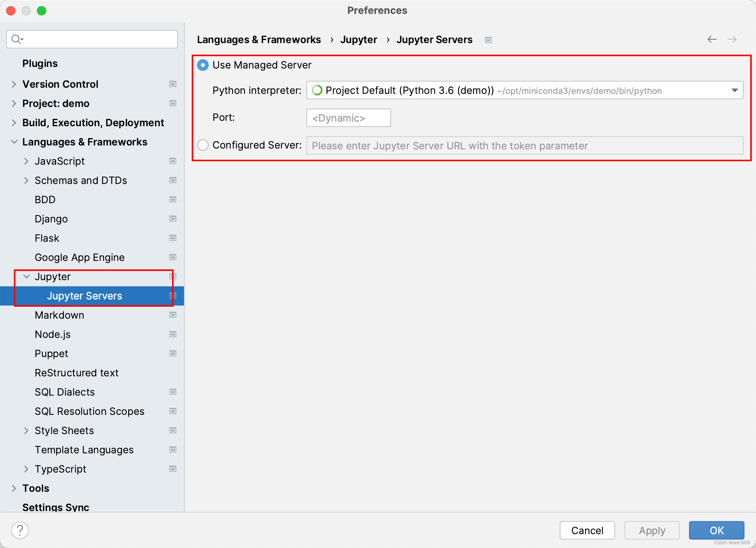Click project-level icon next to Jupyter Servers breadcrumb

[x=488, y=40]
